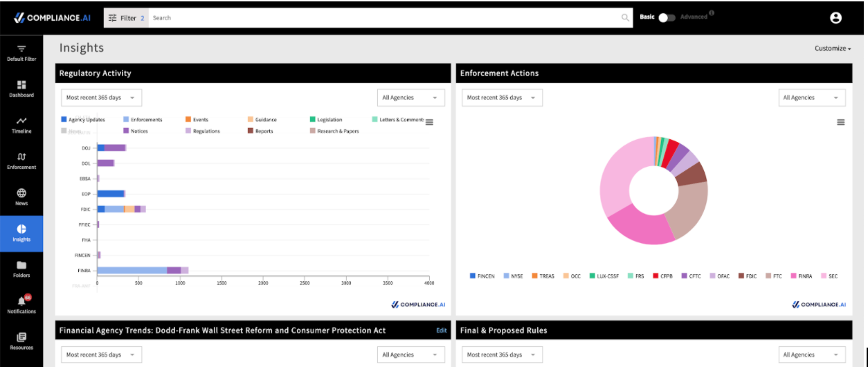Toggle Research & Papers legend series
This screenshot has height=367, width=868.
334,131
